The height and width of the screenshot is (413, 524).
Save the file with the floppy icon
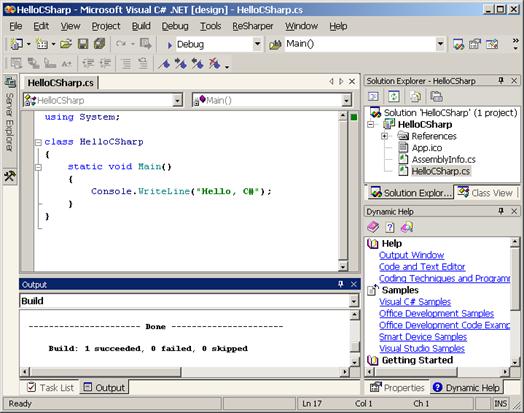pos(83,44)
